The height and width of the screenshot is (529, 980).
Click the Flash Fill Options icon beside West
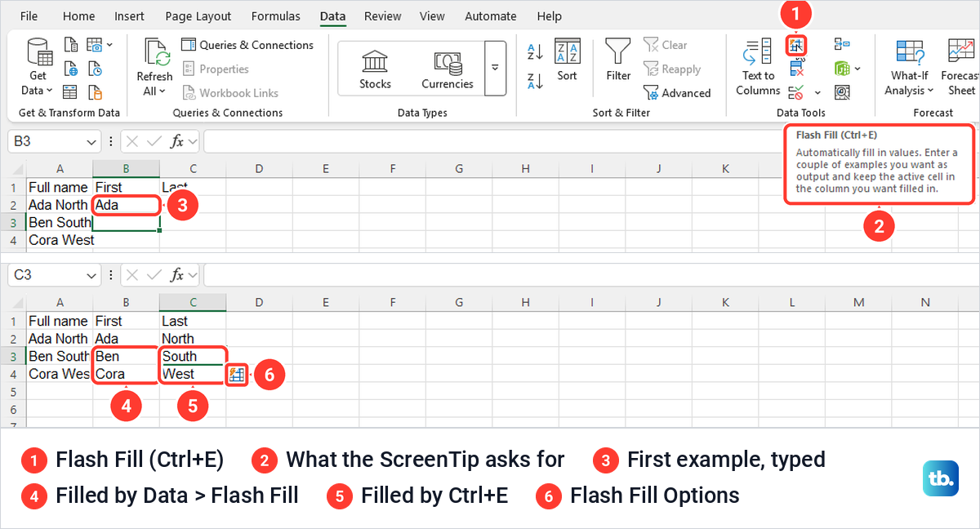(237, 374)
